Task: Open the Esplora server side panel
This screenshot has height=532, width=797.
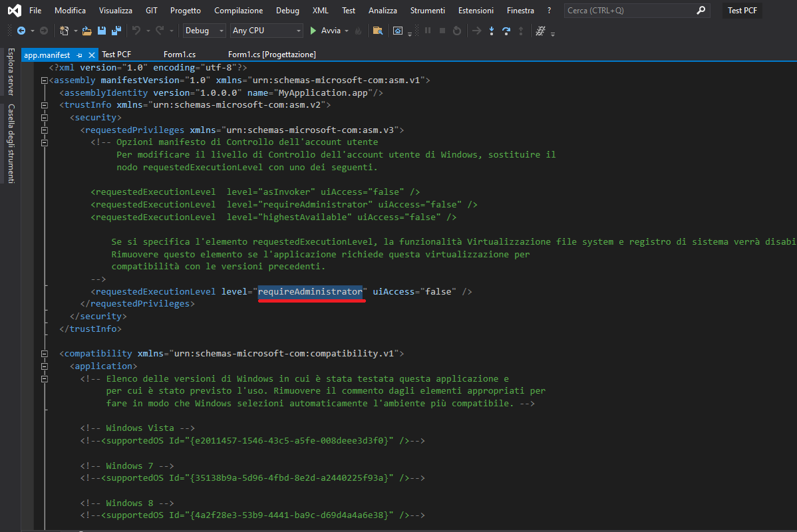Action: click(x=11, y=72)
